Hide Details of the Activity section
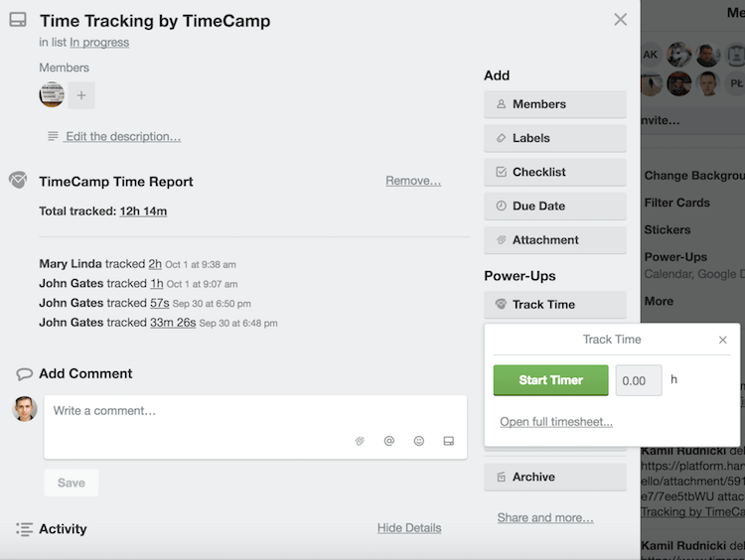 coord(409,528)
